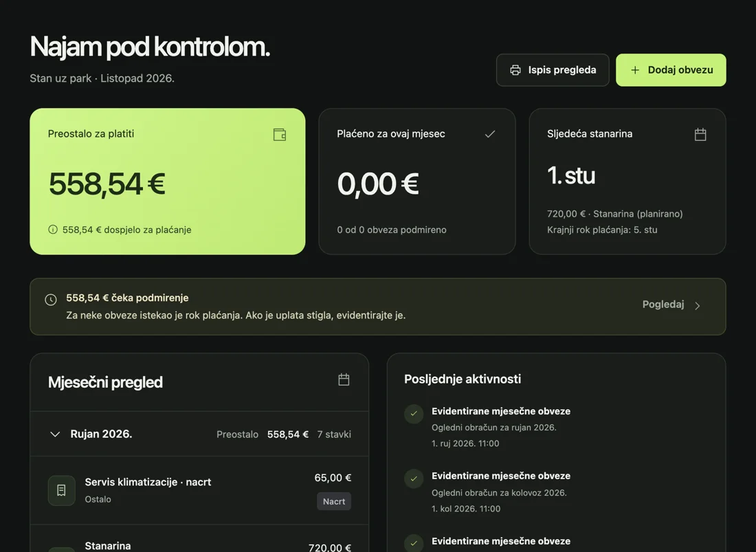The image size is (756, 552).
Task: Click the Stan uz park · Listopad 2026. subtitle
Action: 102,78
